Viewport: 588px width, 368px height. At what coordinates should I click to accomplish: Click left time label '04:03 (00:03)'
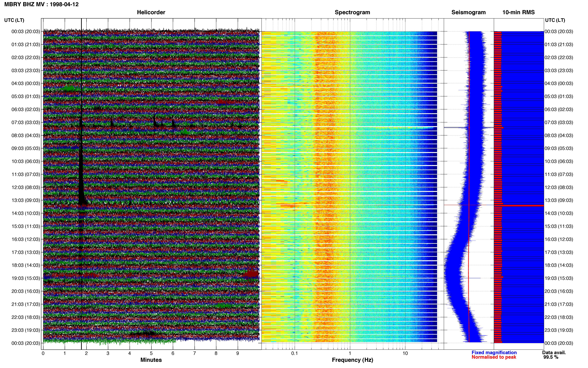(x=26, y=83)
